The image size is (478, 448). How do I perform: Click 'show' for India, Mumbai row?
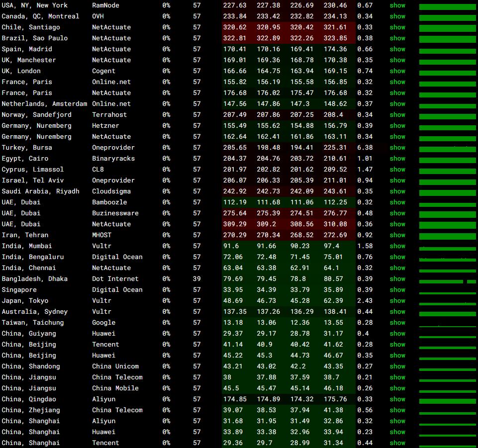point(397,246)
